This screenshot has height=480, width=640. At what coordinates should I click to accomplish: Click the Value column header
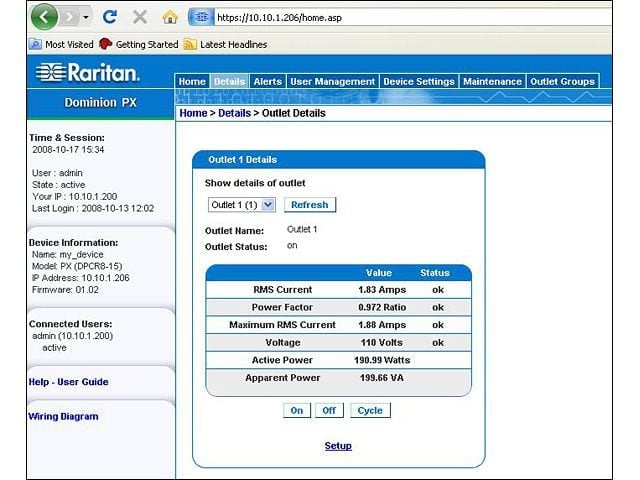click(379, 273)
